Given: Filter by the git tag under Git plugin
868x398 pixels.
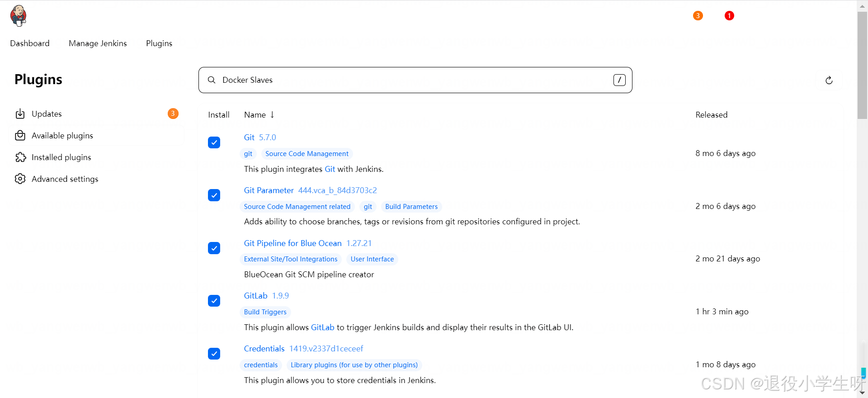Looking at the screenshot, I should pyautogui.click(x=248, y=154).
